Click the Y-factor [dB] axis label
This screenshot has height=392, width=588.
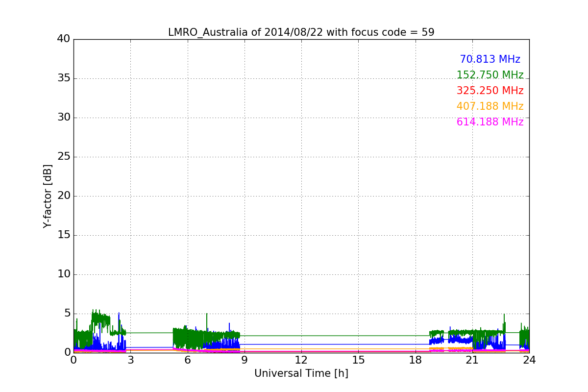click(48, 196)
